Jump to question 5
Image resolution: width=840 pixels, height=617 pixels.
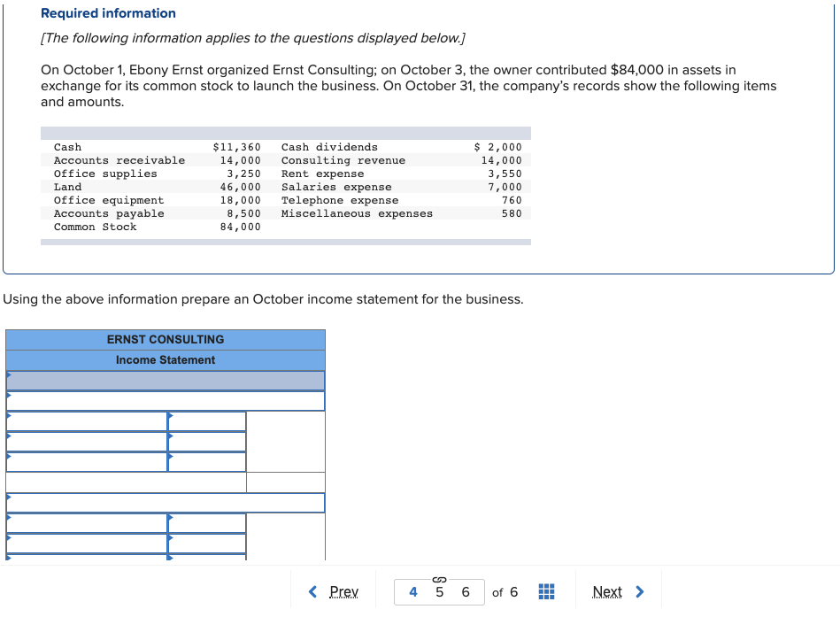[x=439, y=592]
